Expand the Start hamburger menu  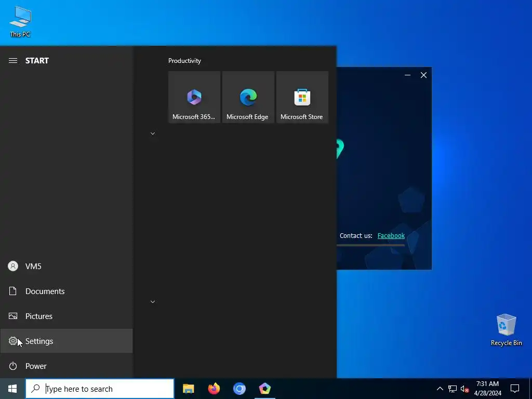click(13, 61)
